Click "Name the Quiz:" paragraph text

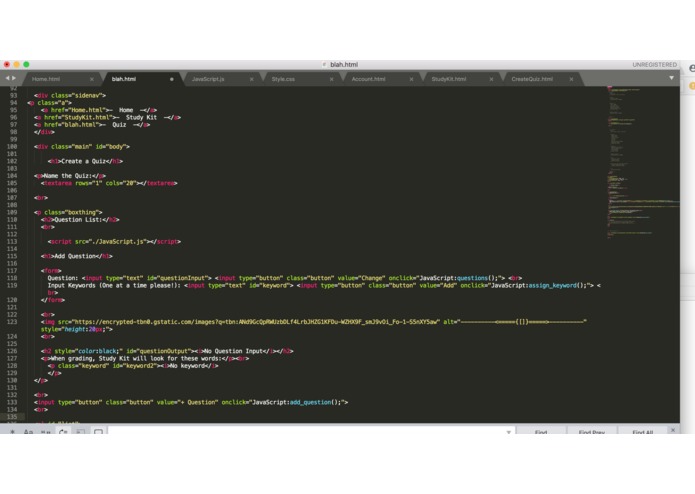point(68,176)
